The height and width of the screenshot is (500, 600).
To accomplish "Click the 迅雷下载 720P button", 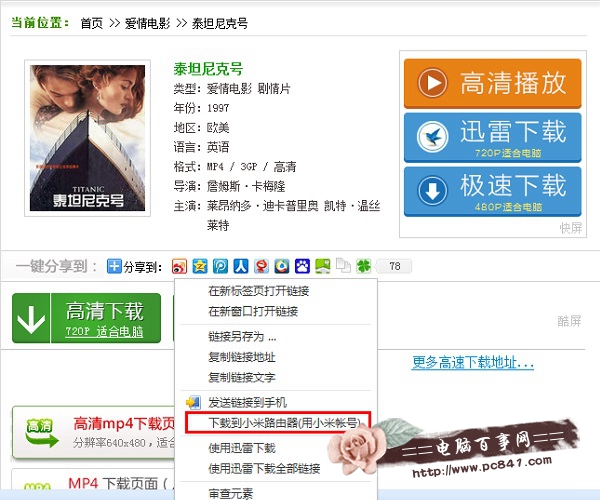I will tap(492, 138).
